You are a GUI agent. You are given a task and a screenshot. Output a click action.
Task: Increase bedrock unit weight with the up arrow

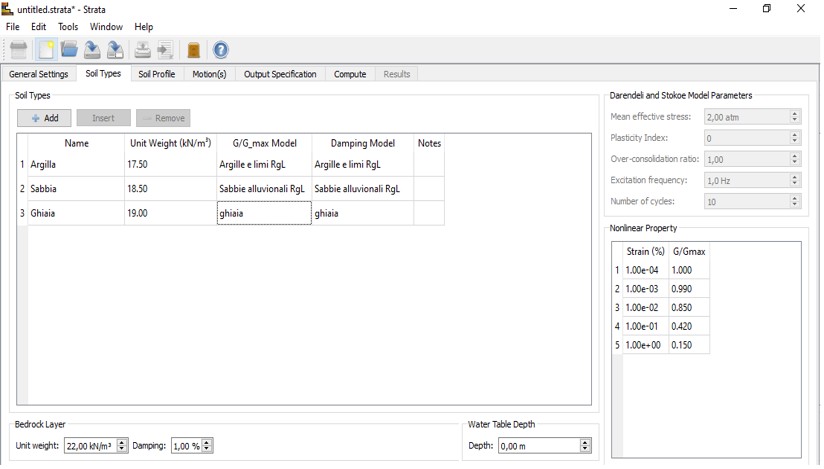click(x=122, y=442)
